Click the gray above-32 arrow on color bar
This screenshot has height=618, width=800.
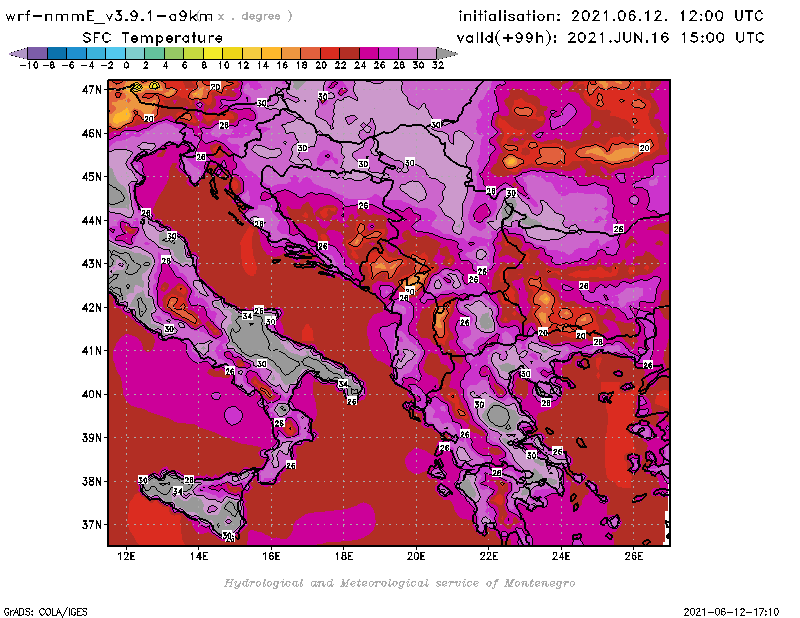[x=447, y=53]
